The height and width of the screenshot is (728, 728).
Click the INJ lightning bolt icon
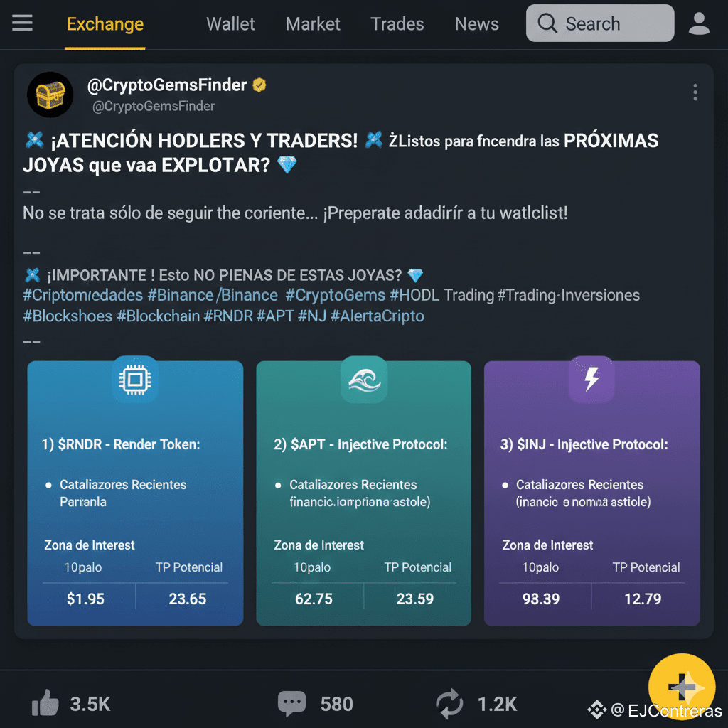[x=591, y=380]
